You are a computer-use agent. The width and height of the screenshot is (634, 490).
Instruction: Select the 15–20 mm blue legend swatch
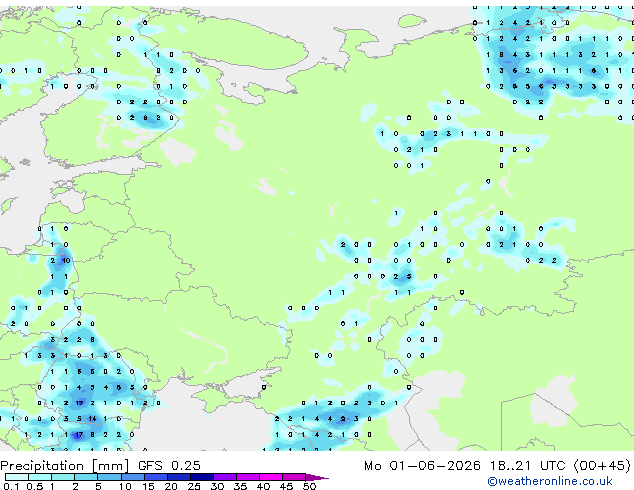pos(156,477)
